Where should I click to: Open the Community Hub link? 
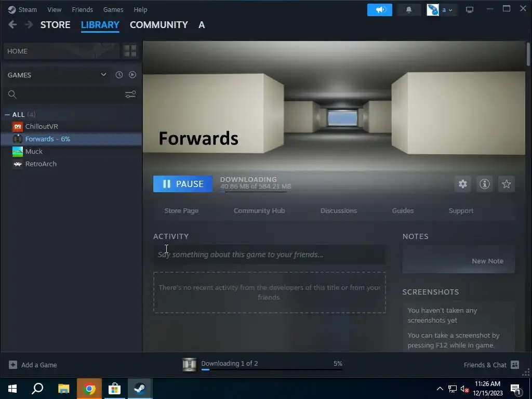(259, 211)
